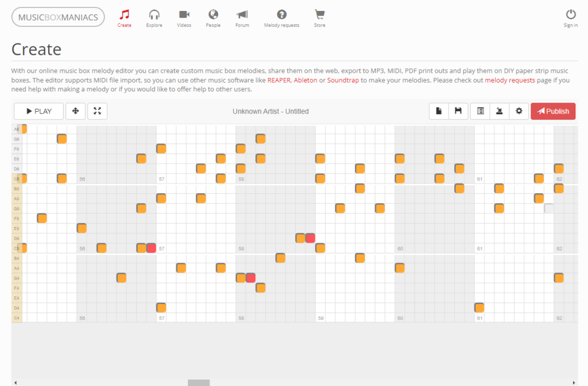
Task: Open the editor settings gear
Action: tap(519, 111)
